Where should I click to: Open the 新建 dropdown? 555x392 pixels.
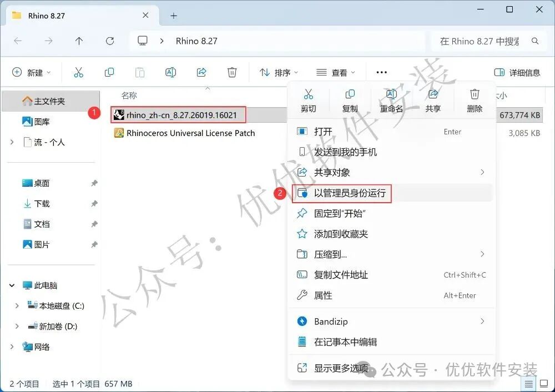(32, 73)
